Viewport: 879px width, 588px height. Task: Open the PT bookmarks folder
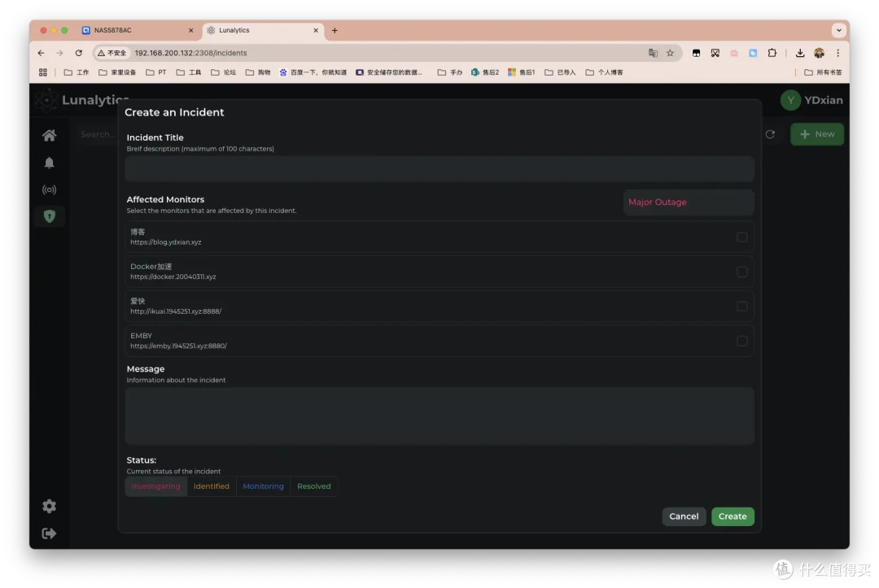click(x=155, y=72)
